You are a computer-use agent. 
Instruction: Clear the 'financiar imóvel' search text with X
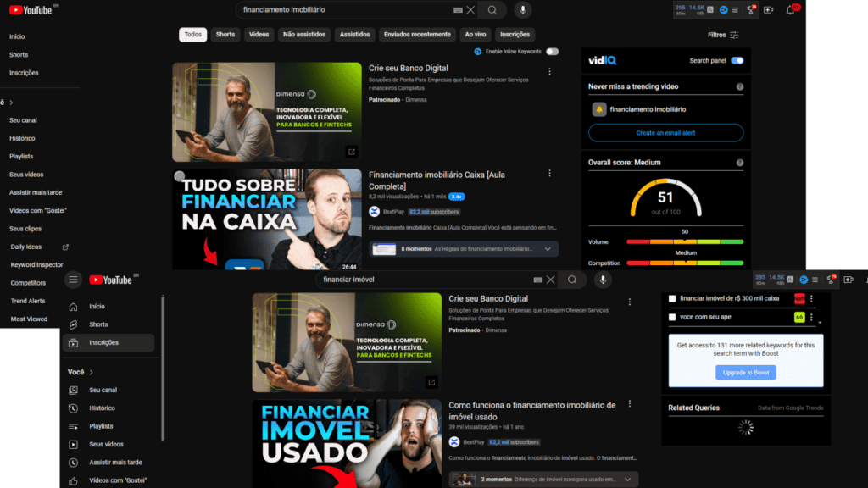coord(551,280)
